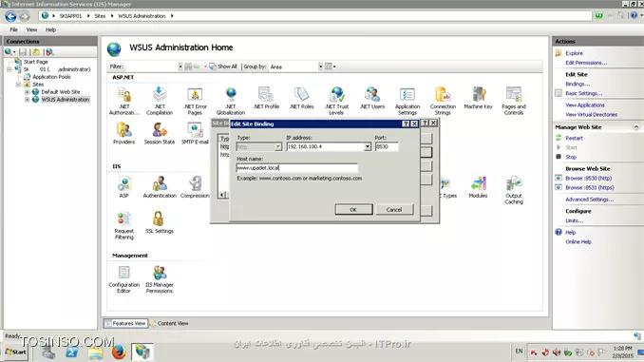
Task: Open SMTP E-mail feature
Action: click(x=195, y=134)
